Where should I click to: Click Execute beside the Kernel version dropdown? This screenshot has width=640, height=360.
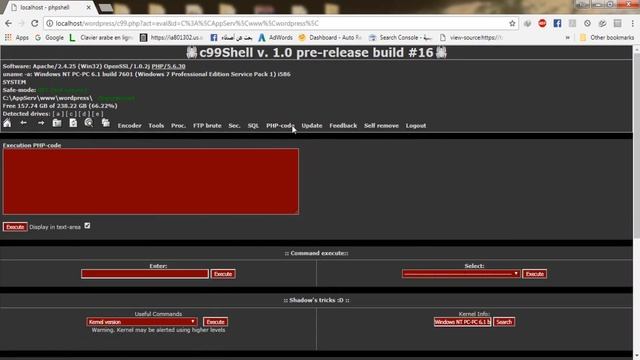pyautogui.click(x=215, y=322)
